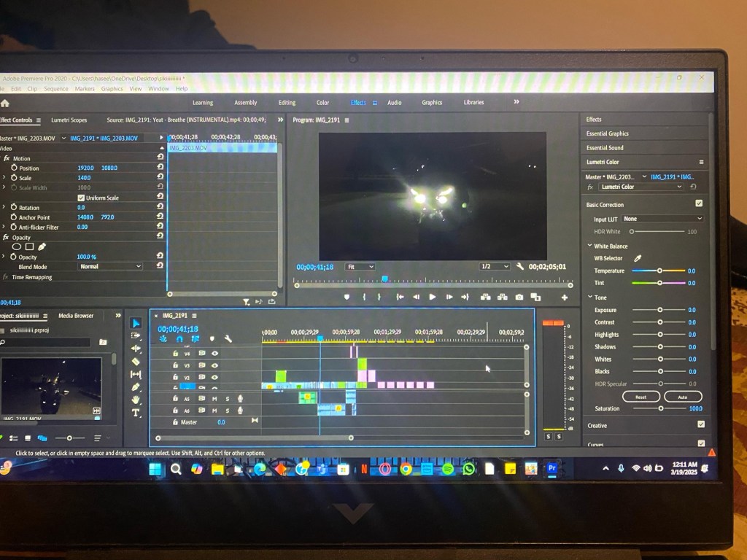Open the Fit zoom level dropdown
747x560 pixels.
point(360,267)
